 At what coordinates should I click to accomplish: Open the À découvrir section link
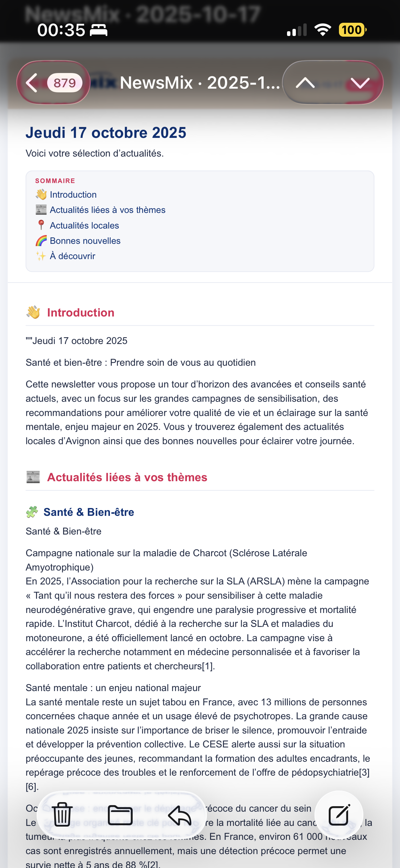72,256
